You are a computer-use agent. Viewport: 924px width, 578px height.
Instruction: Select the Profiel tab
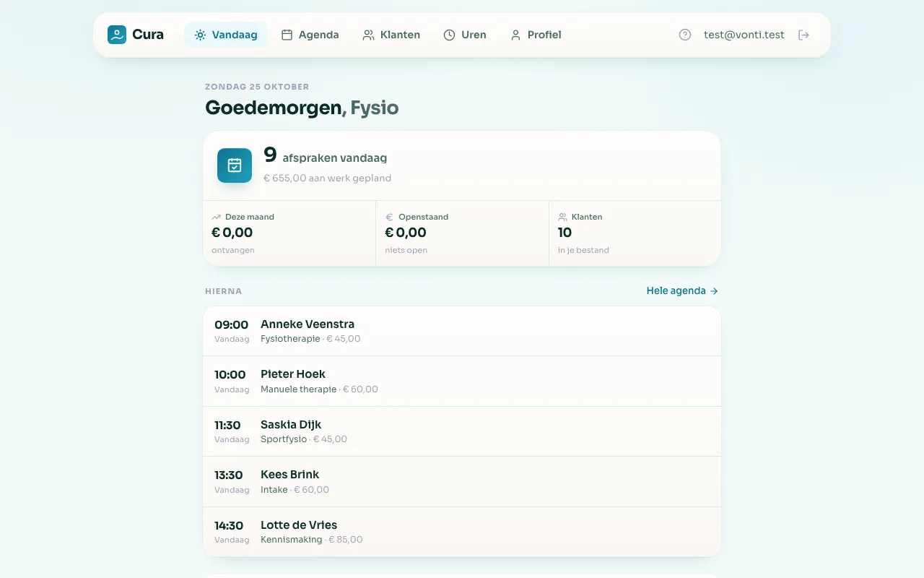(536, 35)
